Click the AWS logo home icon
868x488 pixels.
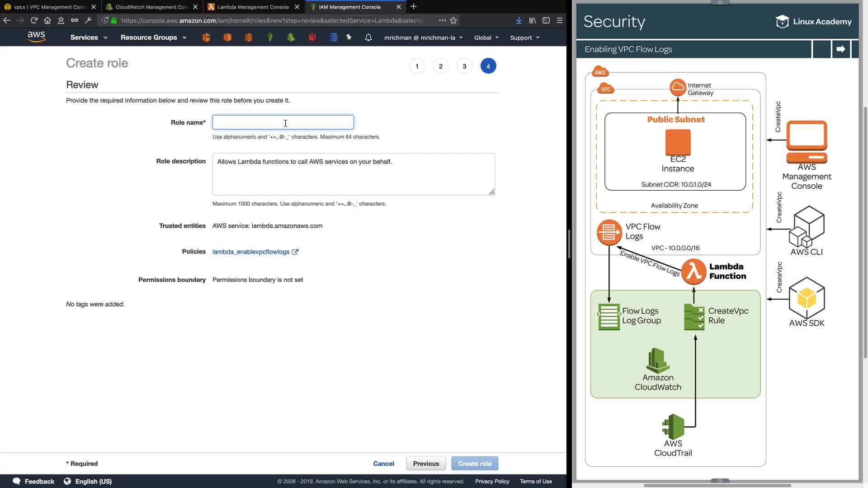pyautogui.click(x=36, y=37)
